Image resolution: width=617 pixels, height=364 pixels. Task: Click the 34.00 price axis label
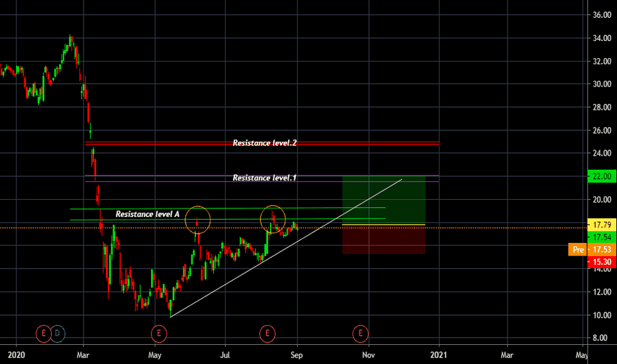pos(602,38)
